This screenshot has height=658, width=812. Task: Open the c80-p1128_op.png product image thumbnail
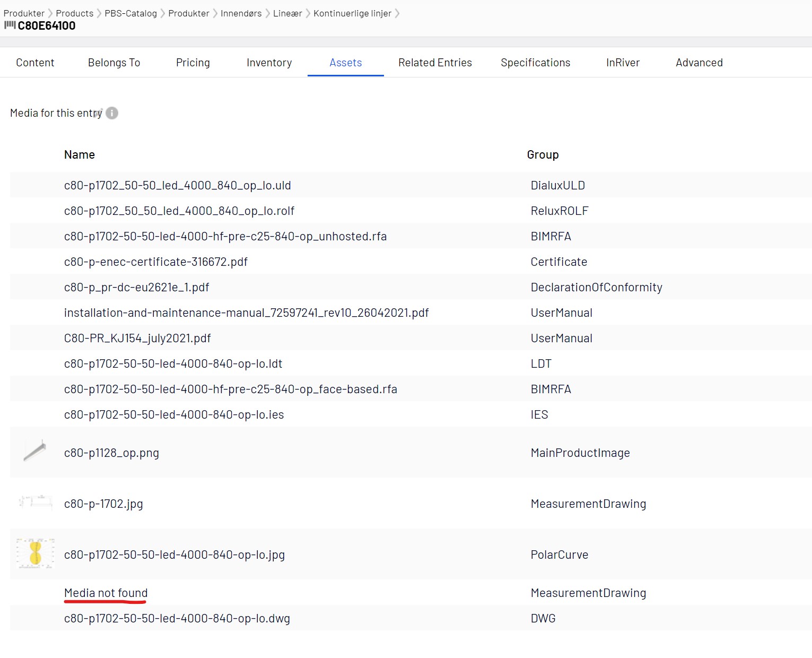click(x=34, y=452)
